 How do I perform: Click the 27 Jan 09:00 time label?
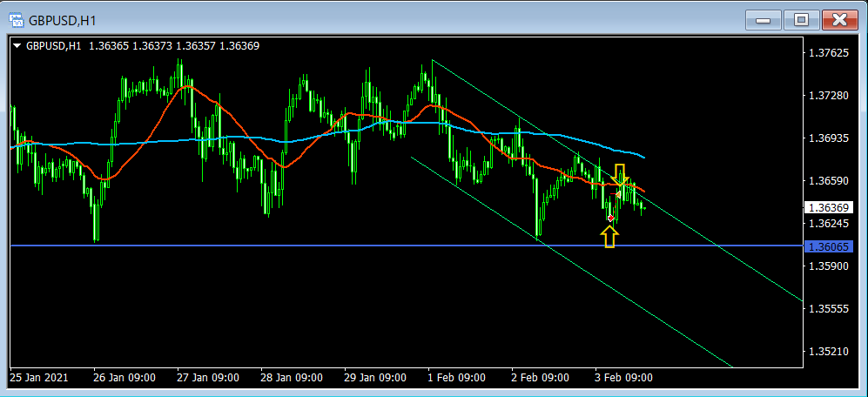pyautogui.click(x=208, y=378)
